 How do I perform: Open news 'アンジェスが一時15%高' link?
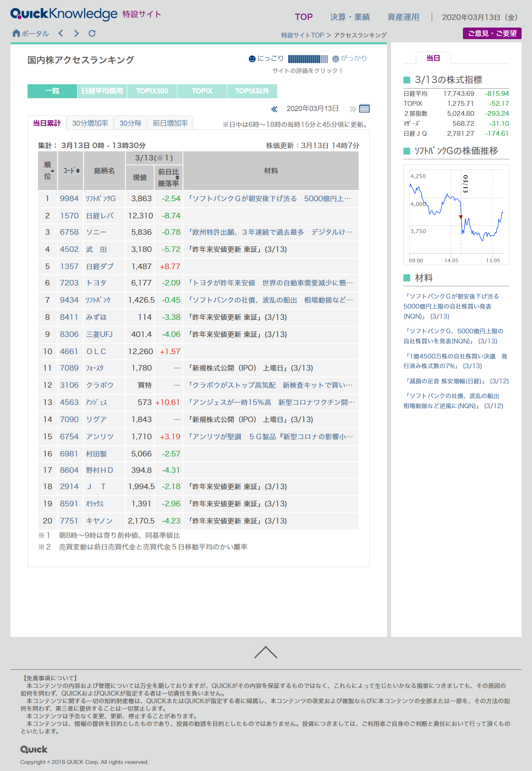pyautogui.click(x=271, y=402)
